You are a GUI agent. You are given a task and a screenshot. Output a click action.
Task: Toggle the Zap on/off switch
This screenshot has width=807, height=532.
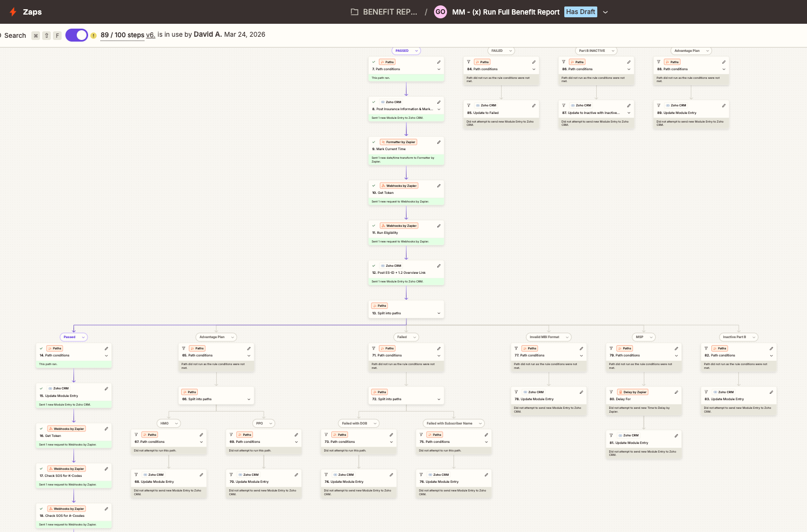click(77, 35)
